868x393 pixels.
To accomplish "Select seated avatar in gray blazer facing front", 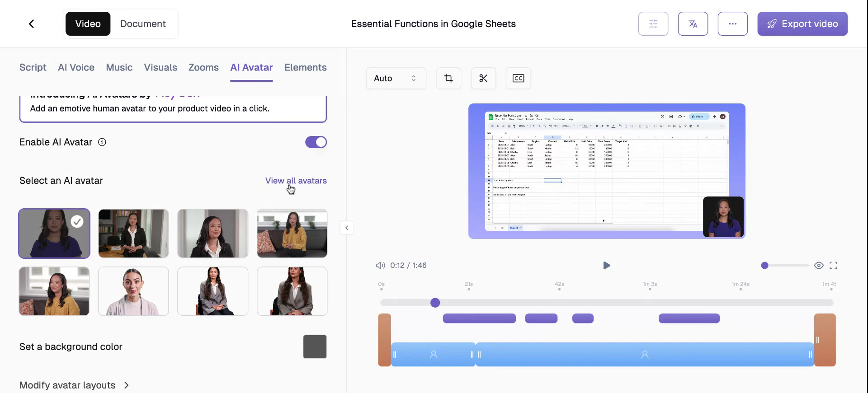I will pyautogui.click(x=213, y=291).
